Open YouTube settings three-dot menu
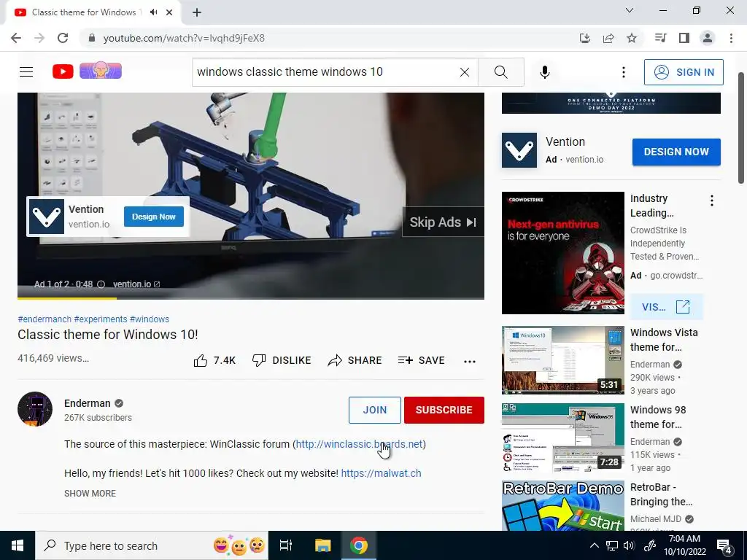747x560 pixels. (623, 72)
